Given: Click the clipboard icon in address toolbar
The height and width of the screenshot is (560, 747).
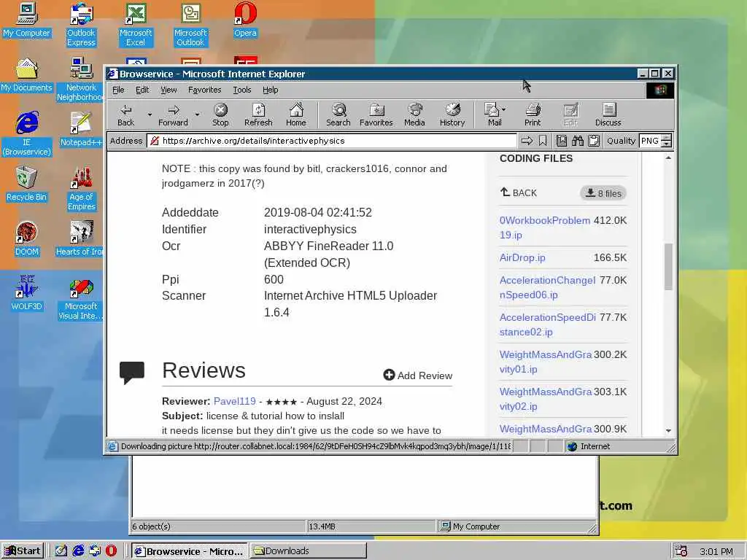Looking at the screenshot, I should (594, 141).
